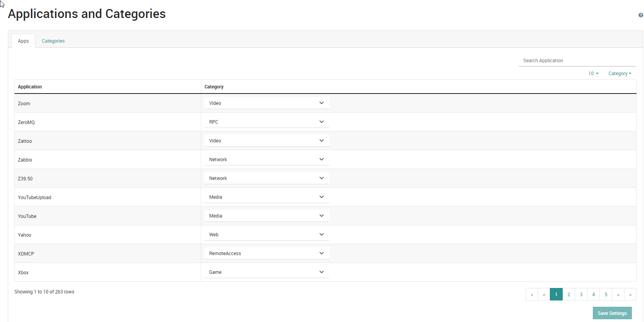Expand the ZeroMQ category dropdown
This screenshot has height=322, width=644.
[267, 122]
